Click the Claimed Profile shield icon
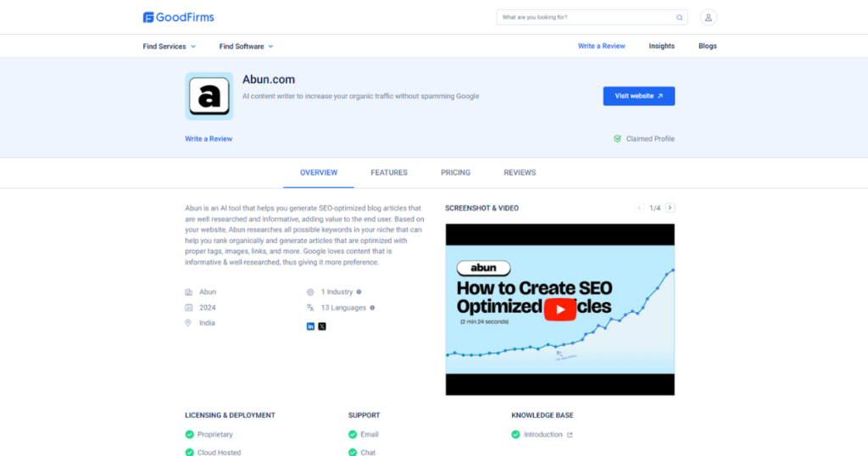This screenshot has height=456, width=868. point(617,139)
